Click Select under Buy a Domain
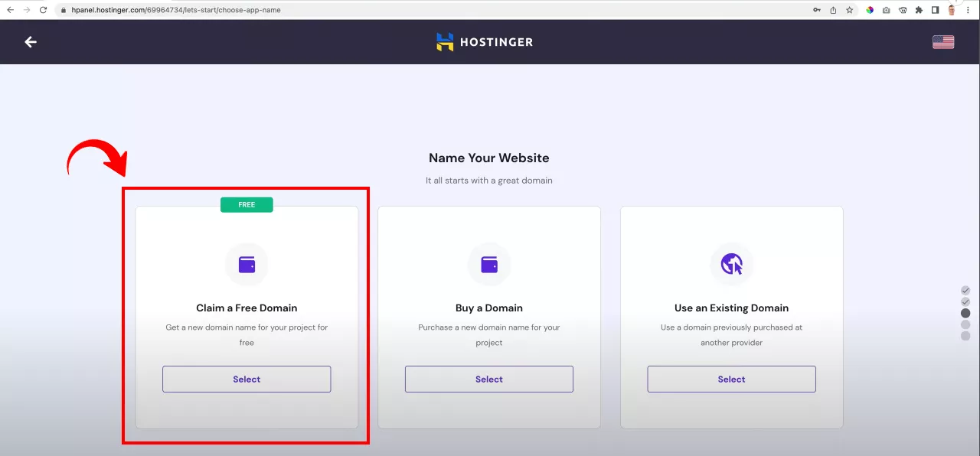This screenshot has height=456, width=980. pyautogui.click(x=489, y=379)
